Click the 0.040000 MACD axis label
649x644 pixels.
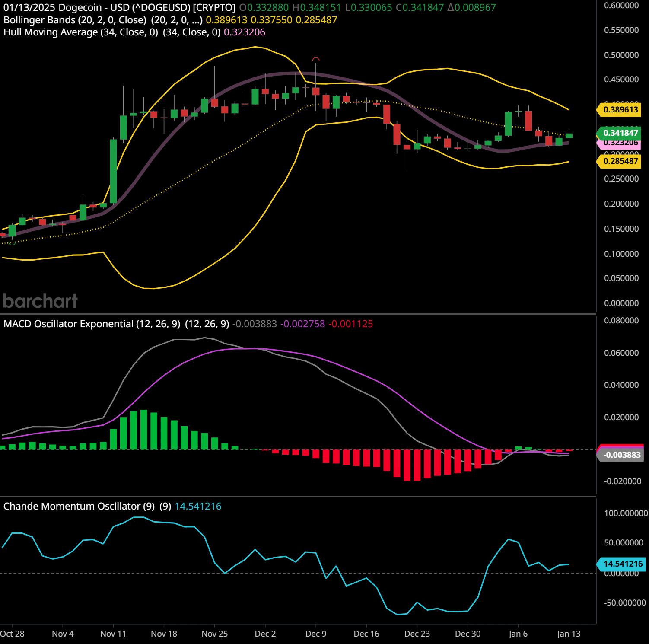[x=621, y=385]
